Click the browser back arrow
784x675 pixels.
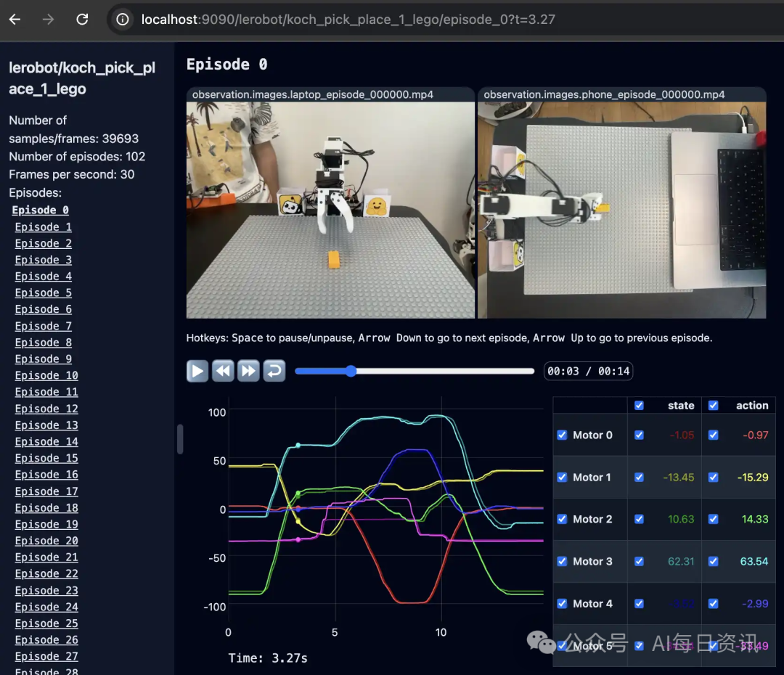pos(15,20)
